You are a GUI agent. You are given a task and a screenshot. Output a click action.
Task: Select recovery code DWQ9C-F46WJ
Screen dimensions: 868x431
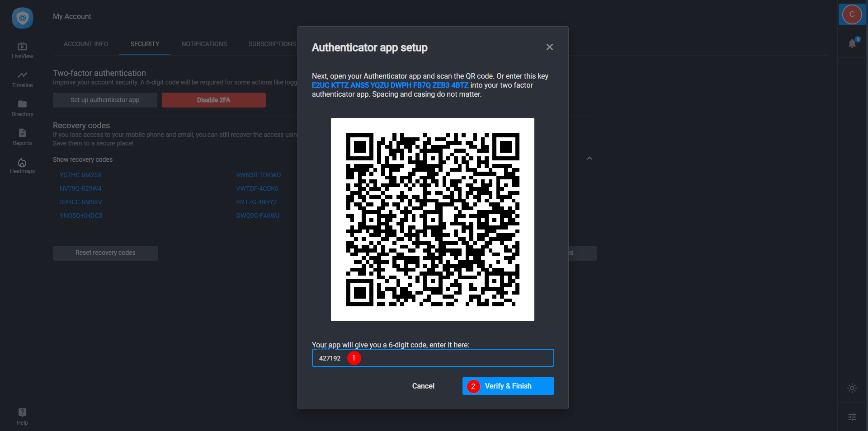click(x=258, y=215)
